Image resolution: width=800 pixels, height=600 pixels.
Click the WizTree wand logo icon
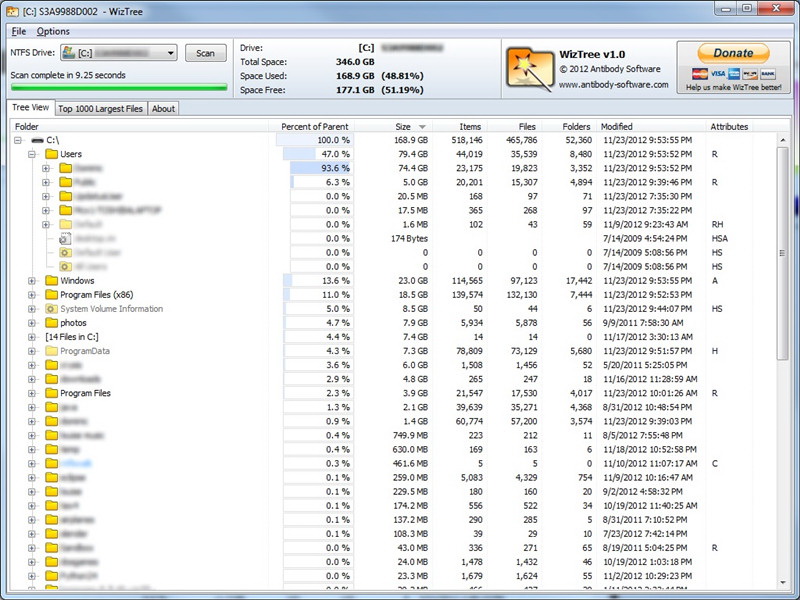530,69
